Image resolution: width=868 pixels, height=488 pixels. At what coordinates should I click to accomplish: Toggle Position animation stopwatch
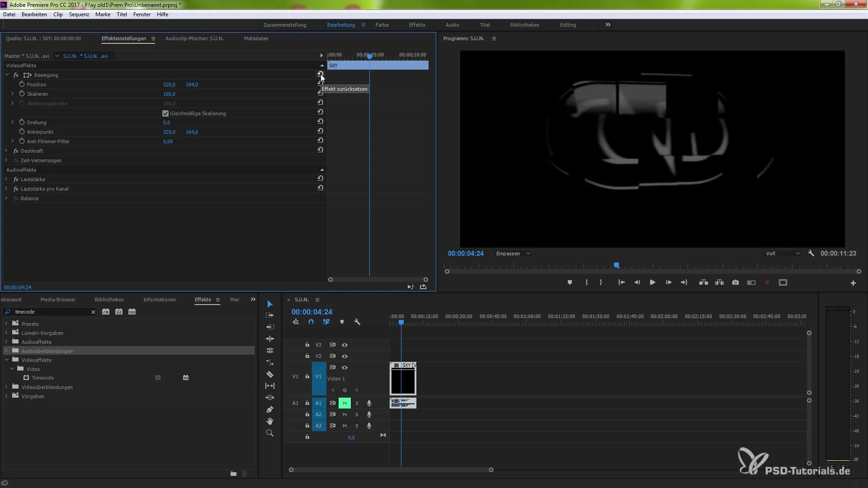(22, 84)
